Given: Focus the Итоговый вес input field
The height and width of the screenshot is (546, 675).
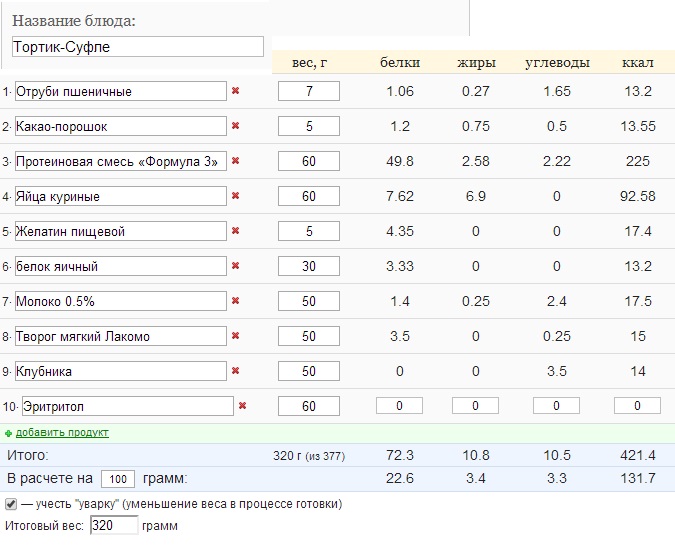Looking at the screenshot, I should tap(114, 526).
